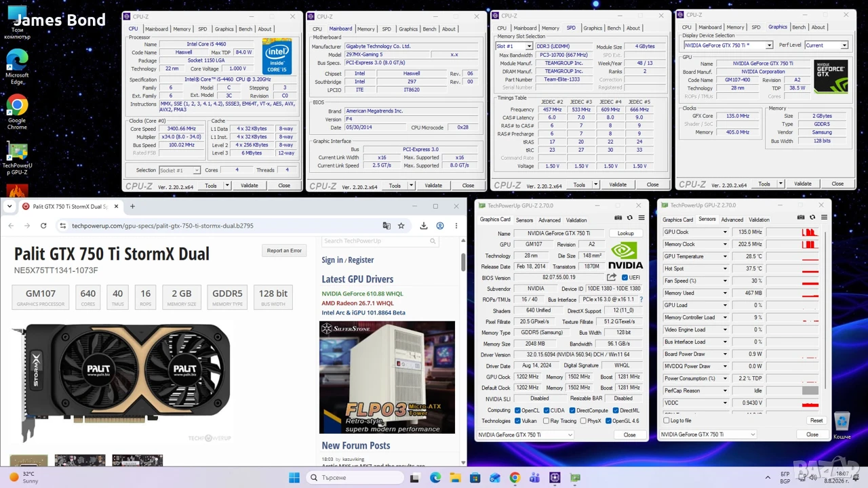The height and width of the screenshot is (488, 868).
Task: Open the GPU Temperature sensor dropdown
Action: 725,256
